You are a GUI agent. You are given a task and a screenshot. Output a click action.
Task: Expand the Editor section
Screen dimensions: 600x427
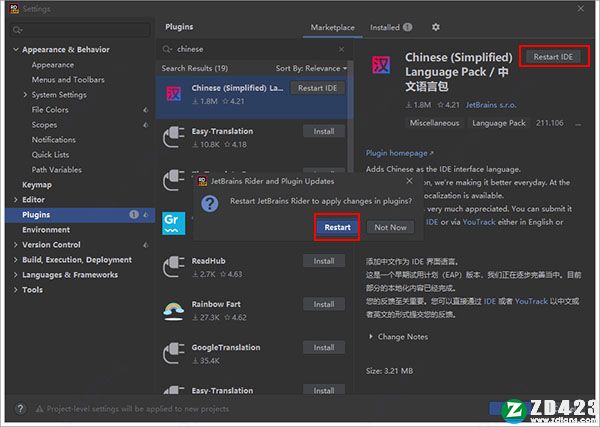(x=16, y=200)
